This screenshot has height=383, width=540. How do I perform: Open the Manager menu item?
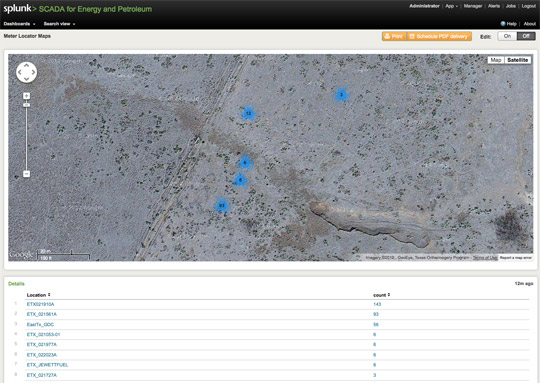tap(473, 6)
